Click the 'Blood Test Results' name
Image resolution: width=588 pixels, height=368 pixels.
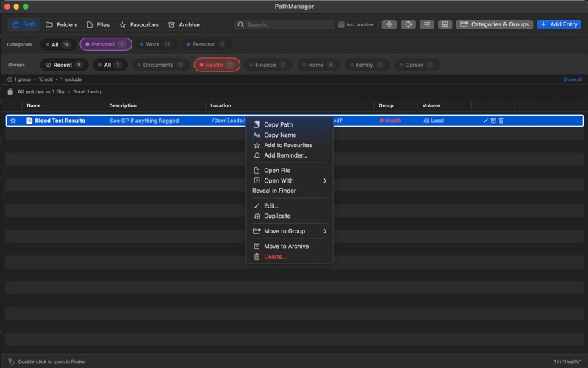pyautogui.click(x=60, y=121)
